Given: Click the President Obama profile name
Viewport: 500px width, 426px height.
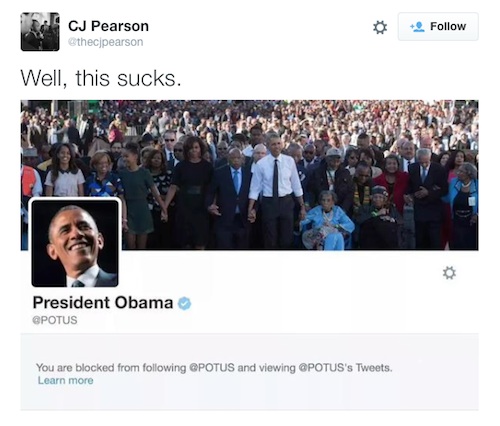Looking at the screenshot, I should point(103,303).
